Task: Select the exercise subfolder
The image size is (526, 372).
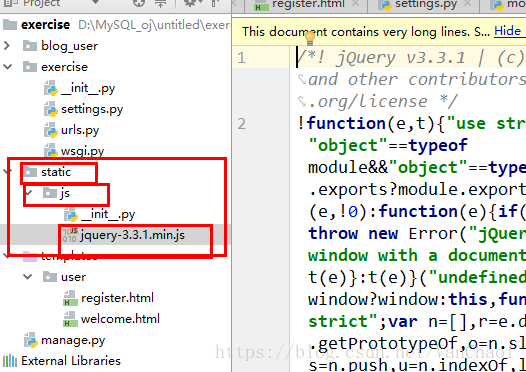Action: tap(64, 67)
